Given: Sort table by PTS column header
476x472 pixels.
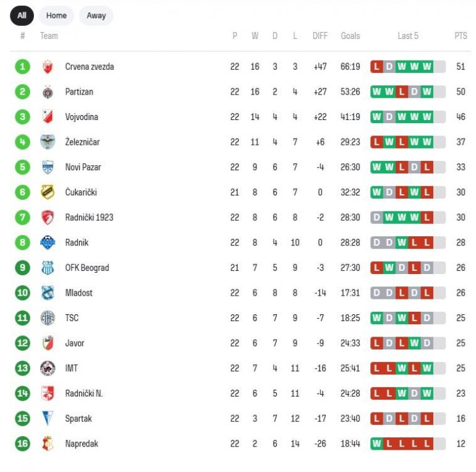Looking at the screenshot, I should tap(461, 36).
